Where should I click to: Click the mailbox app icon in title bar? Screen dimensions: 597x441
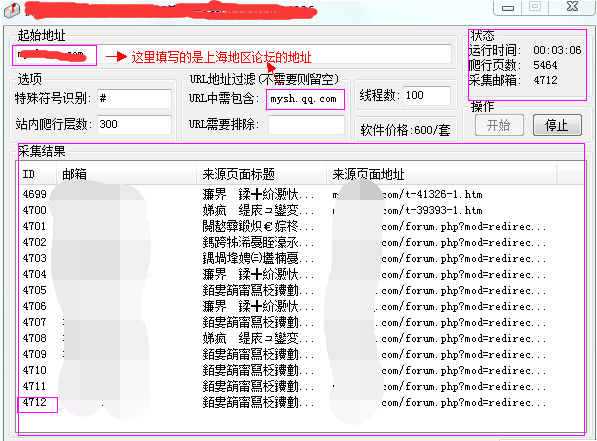click(x=11, y=10)
